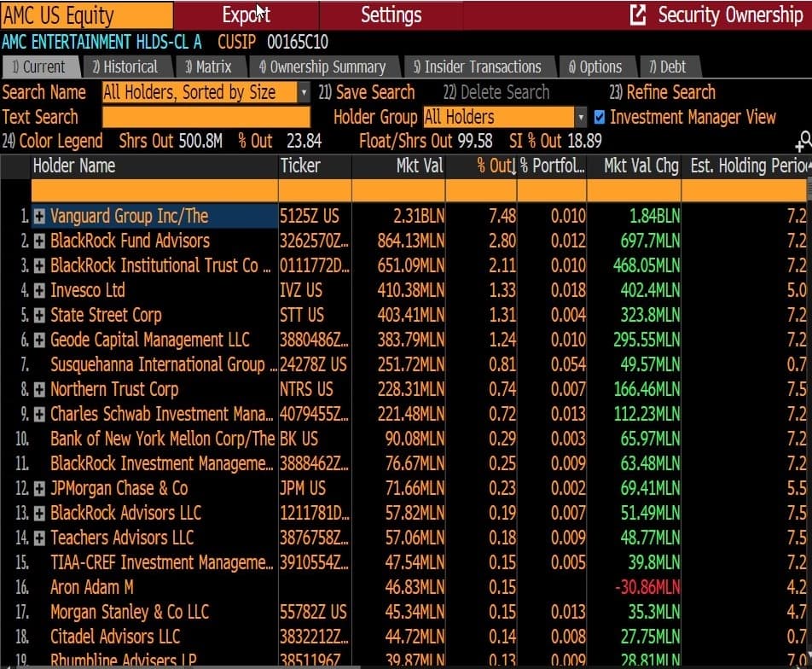Viewport: 812px width, 669px height.
Task: Sort by the Mkt Val Chg column header
Action: 634,166
